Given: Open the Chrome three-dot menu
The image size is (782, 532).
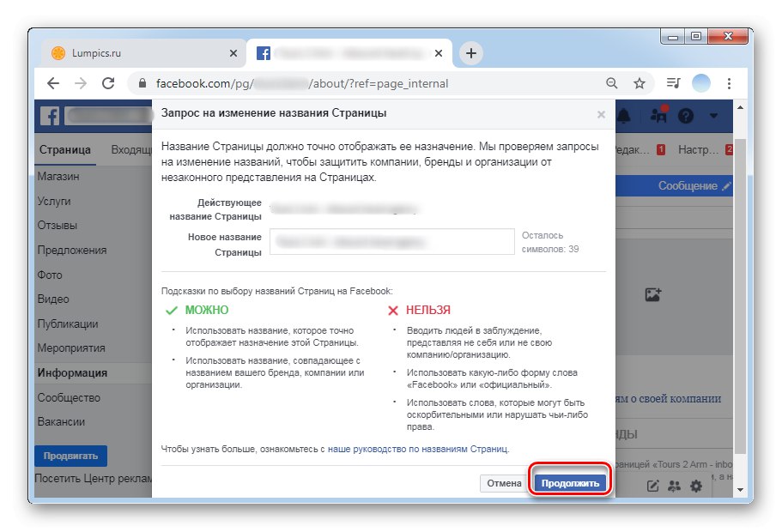Looking at the screenshot, I should point(729,83).
